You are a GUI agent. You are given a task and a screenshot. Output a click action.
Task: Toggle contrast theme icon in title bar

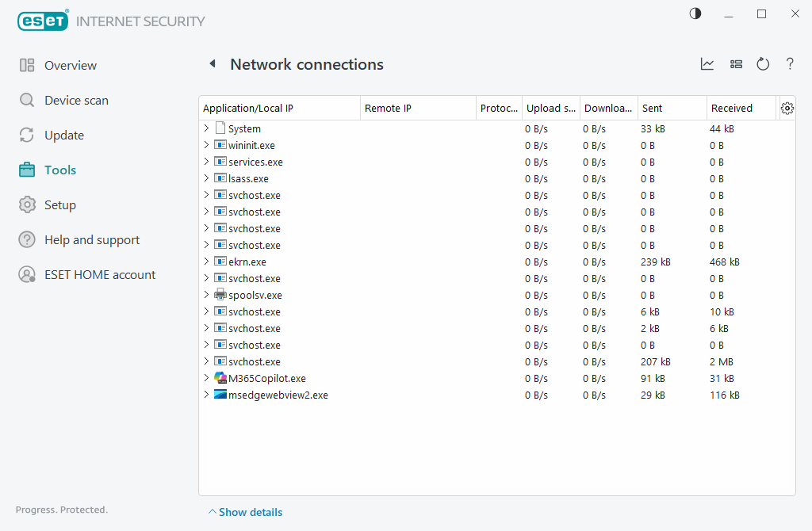coord(695,13)
